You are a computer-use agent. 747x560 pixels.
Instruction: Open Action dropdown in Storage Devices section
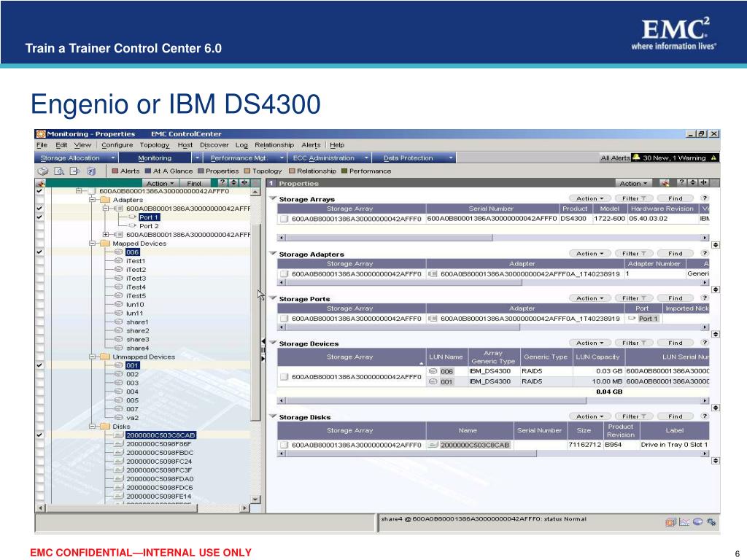tap(589, 343)
